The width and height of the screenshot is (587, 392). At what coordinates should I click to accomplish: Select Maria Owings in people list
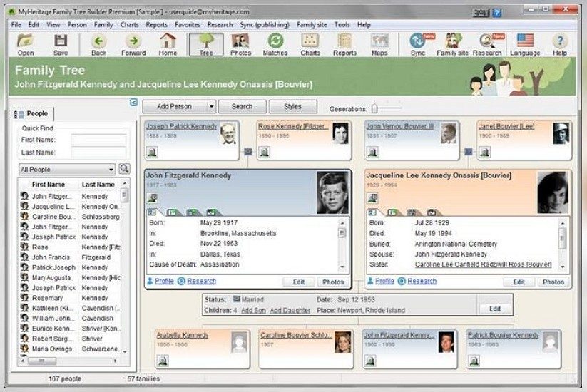click(x=71, y=349)
